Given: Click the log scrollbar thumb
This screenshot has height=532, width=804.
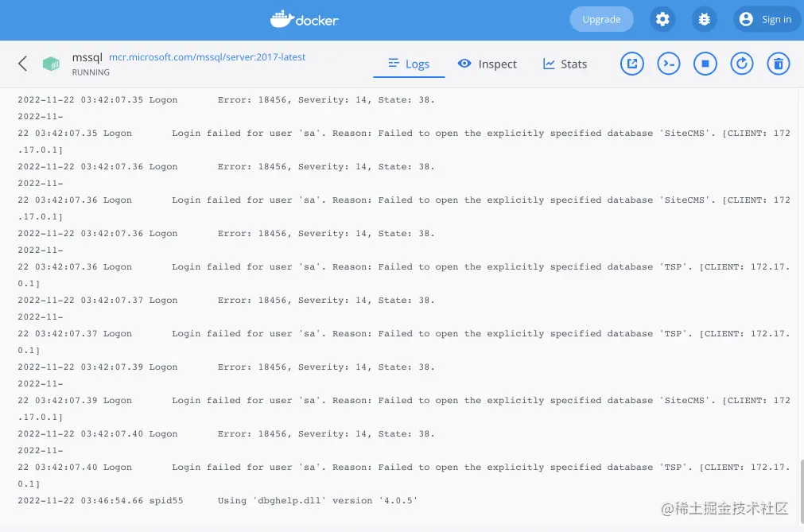Looking at the screenshot, I should (x=802, y=492).
